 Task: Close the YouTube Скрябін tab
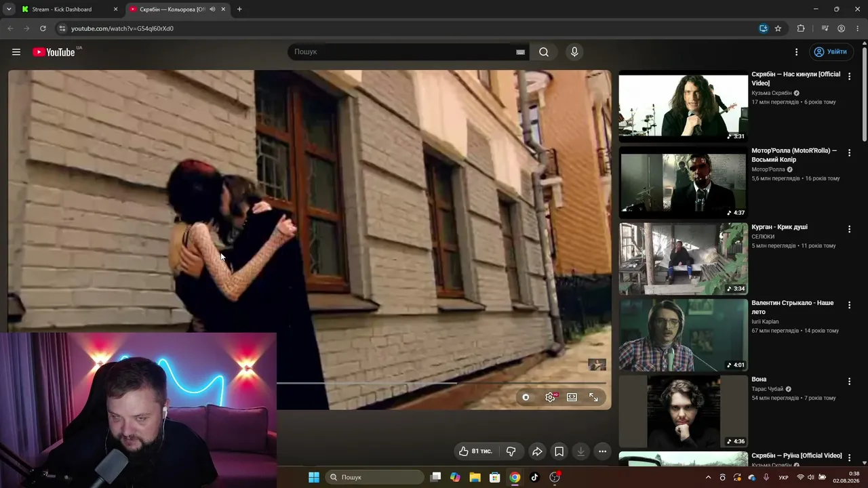223,9
